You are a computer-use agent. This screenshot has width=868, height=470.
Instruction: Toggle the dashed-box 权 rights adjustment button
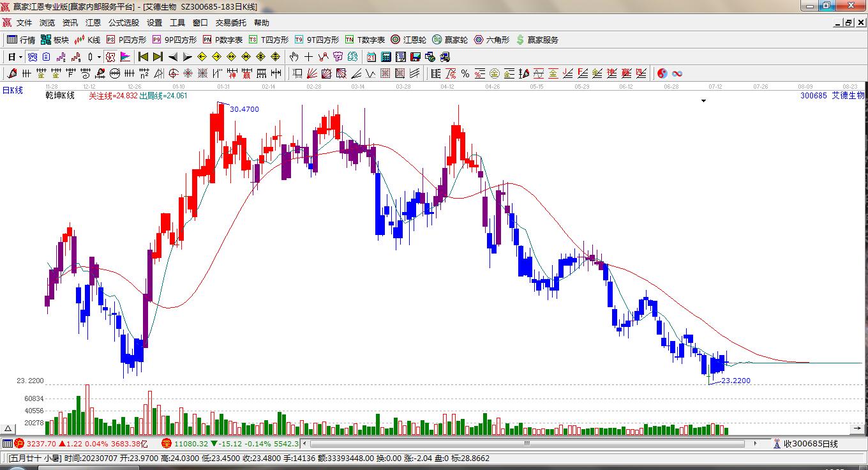110,57
